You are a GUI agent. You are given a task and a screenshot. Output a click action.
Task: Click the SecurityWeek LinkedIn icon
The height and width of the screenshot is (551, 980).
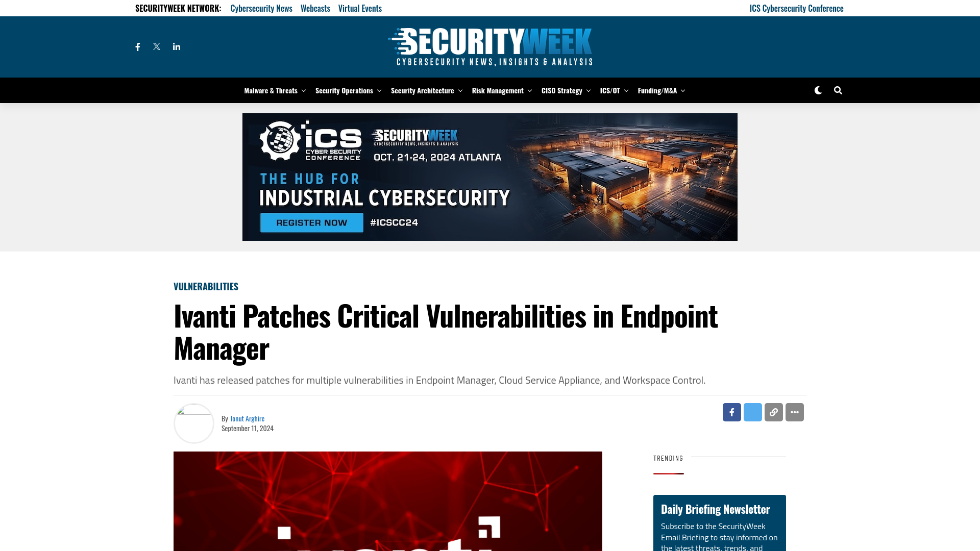(176, 46)
